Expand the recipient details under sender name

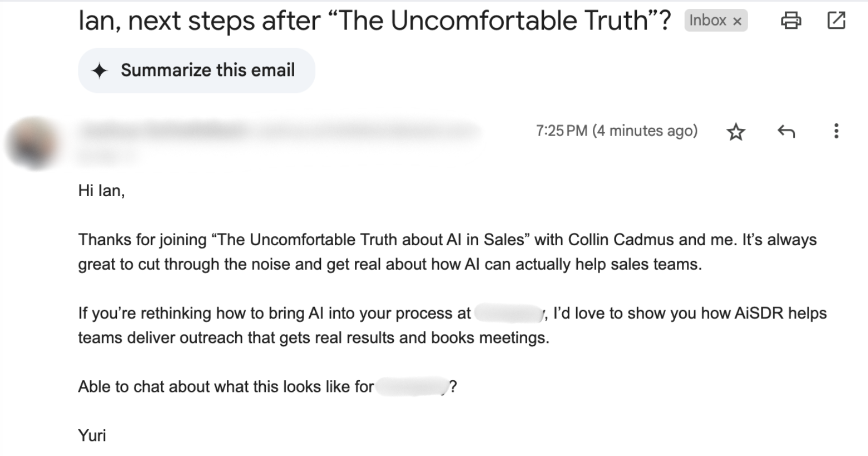[x=109, y=157]
